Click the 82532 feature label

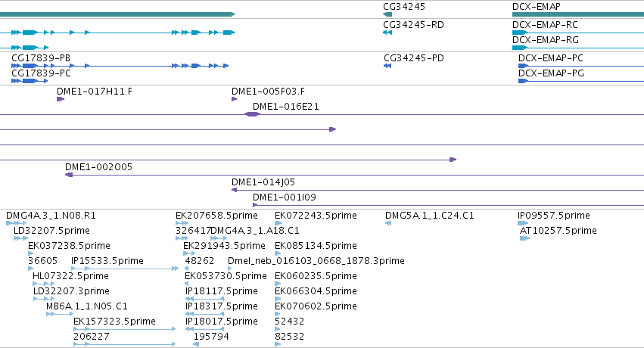290,337
